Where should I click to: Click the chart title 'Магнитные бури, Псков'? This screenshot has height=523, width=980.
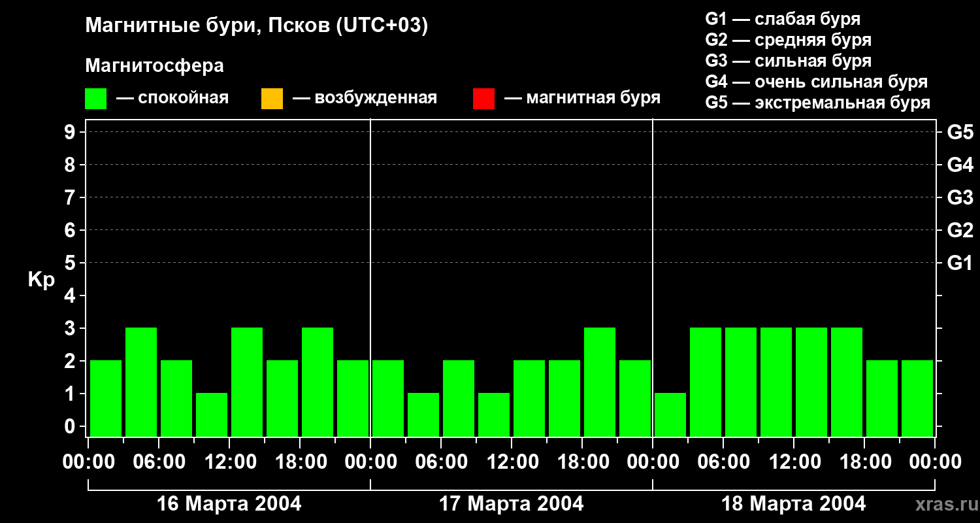pos(256,26)
